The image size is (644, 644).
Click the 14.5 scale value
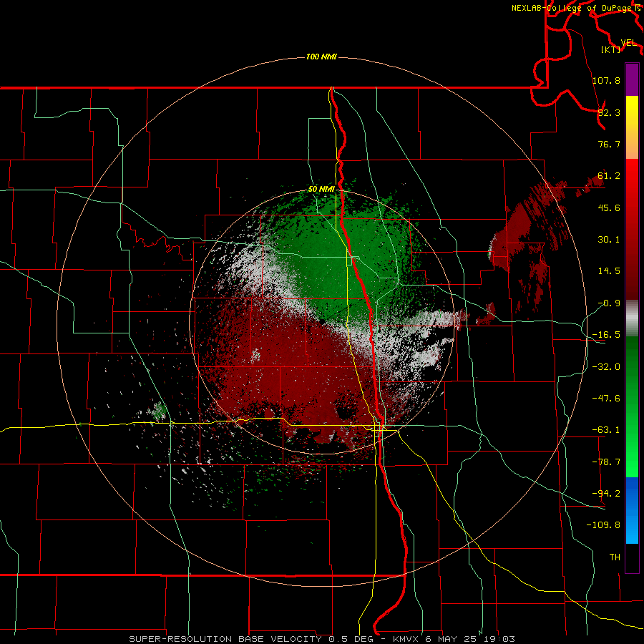tap(609, 271)
